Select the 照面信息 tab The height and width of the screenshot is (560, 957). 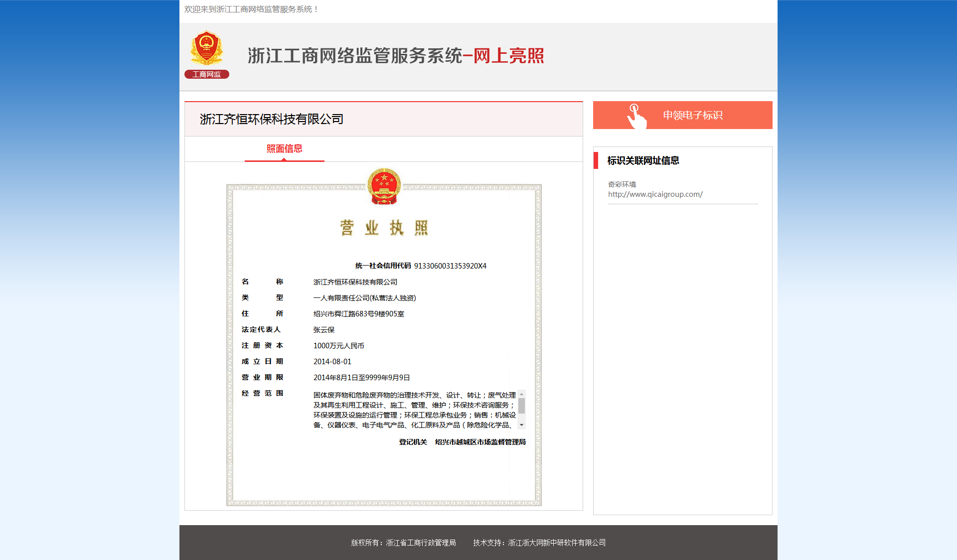tap(284, 149)
